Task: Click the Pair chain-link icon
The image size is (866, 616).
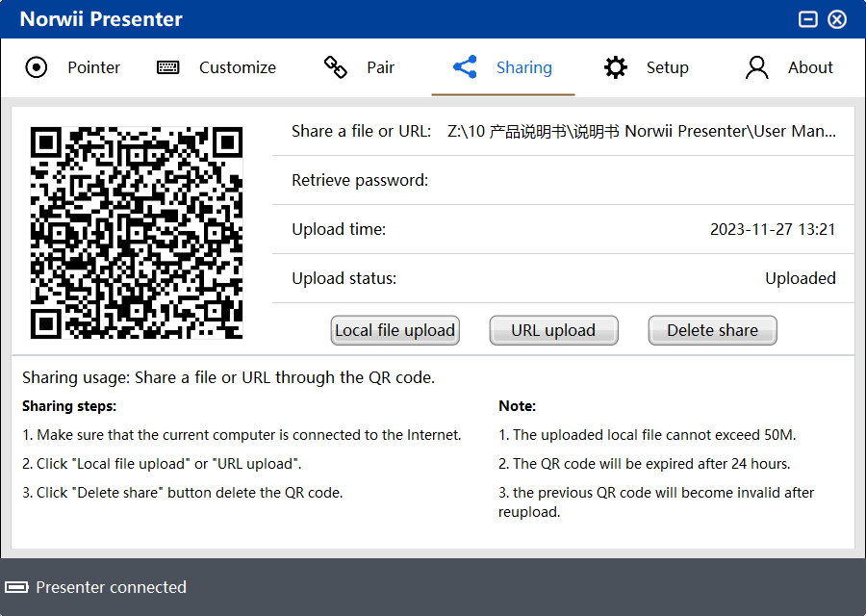Action: pyautogui.click(x=335, y=67)
